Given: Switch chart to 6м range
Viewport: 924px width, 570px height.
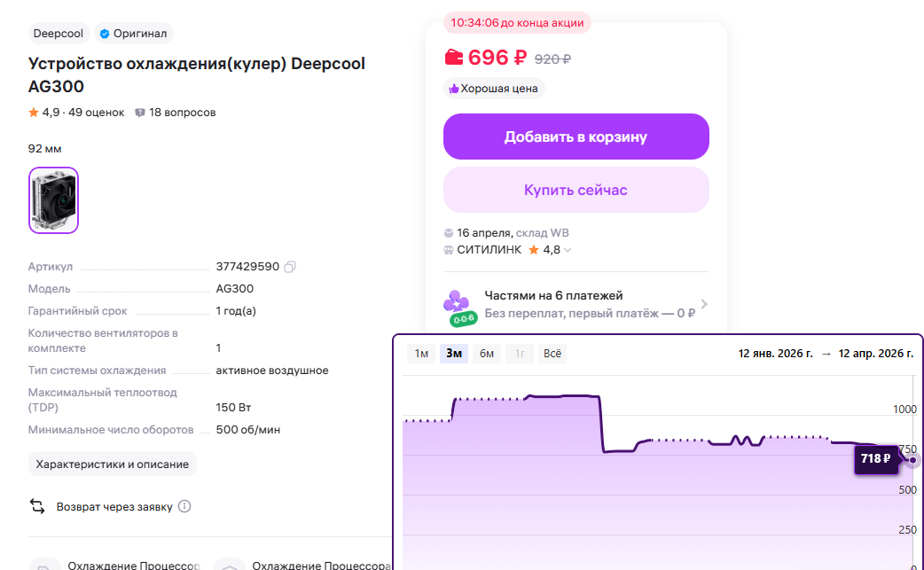Looking at the screenshot, I should tap(487, 354).
